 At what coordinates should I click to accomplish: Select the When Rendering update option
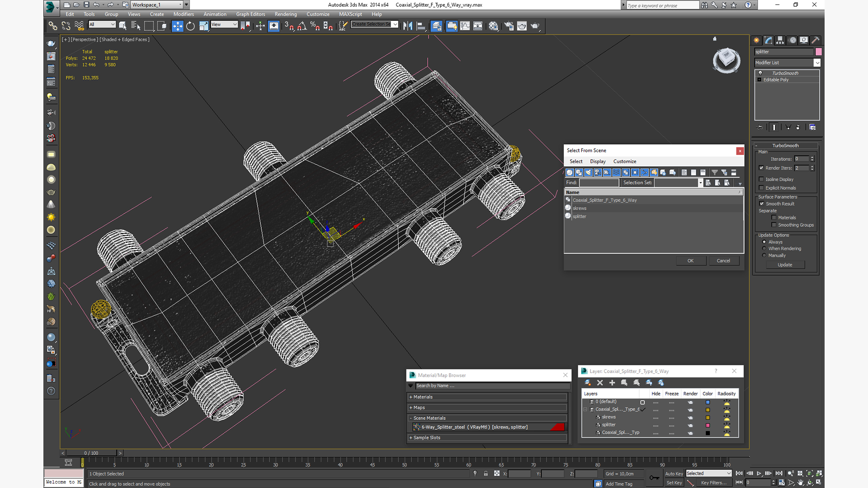pos(764,249)
